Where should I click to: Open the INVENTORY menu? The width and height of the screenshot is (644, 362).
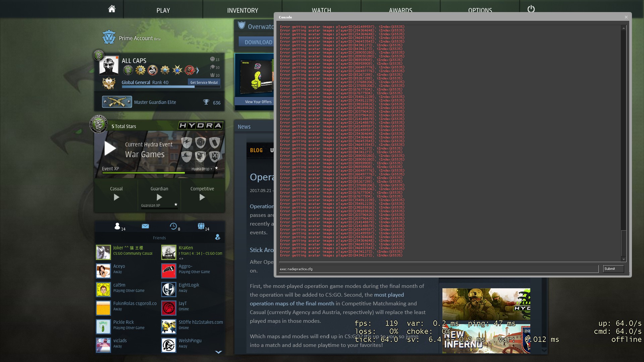coord(242,10)
